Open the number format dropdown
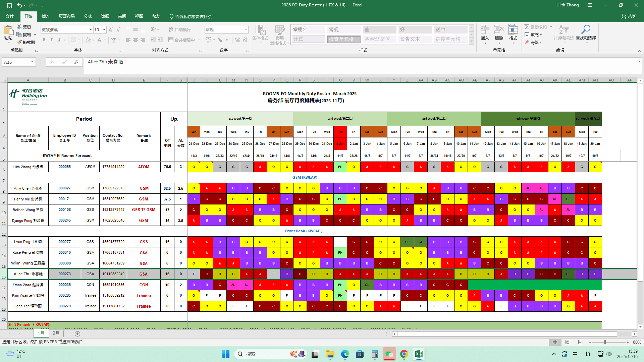 pos(246,30)
